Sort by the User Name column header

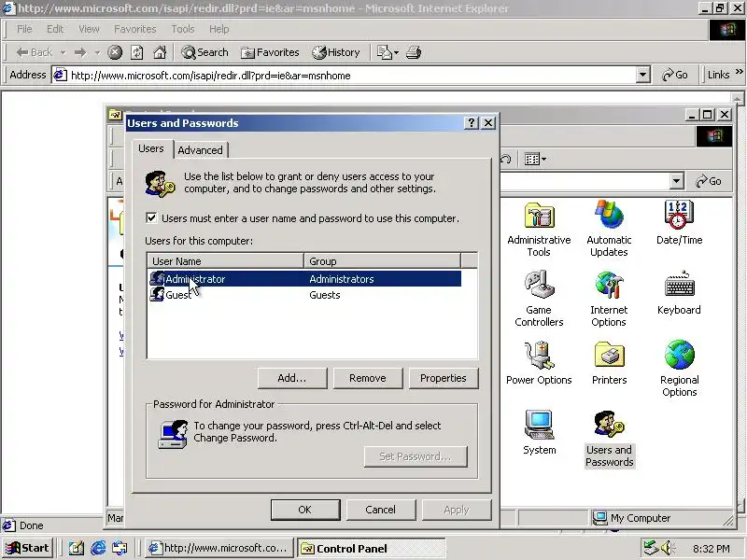tap(225, 261)
